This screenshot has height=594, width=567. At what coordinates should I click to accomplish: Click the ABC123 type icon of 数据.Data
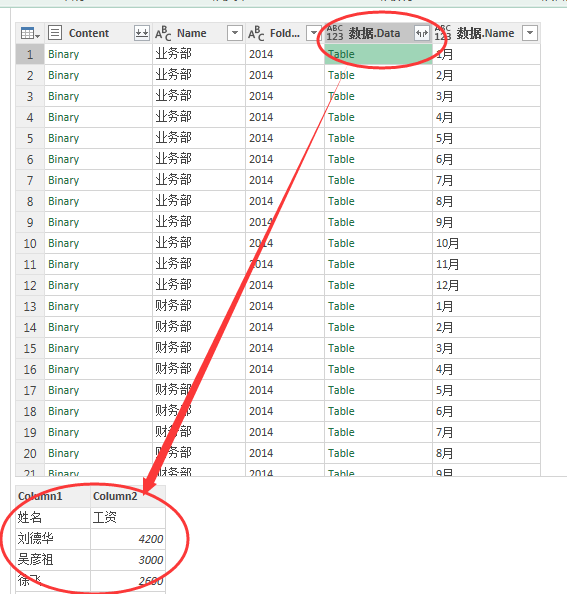click(335, 33)
